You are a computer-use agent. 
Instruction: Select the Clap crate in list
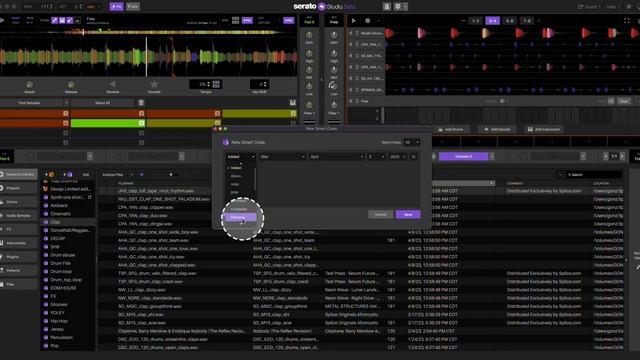coord(68,222)
